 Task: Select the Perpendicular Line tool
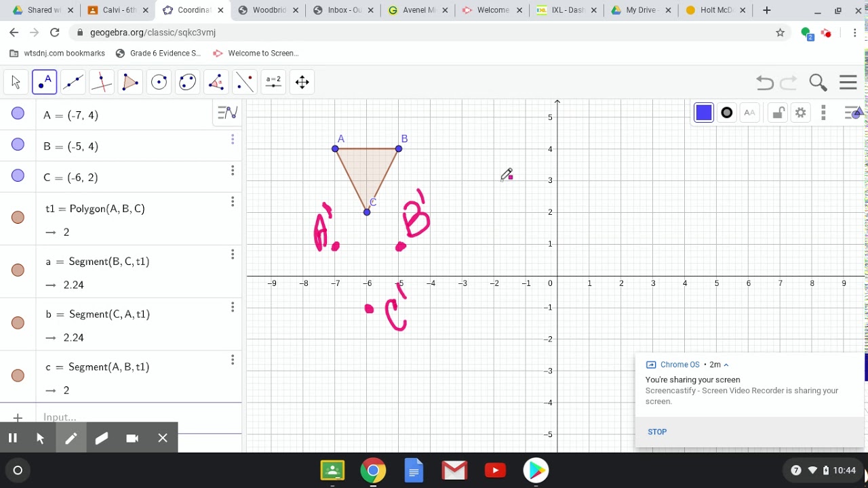click(x=102, y=82)
